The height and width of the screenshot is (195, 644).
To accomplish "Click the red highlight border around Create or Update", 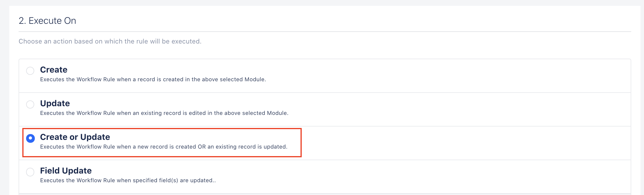I will (x=162, y=129).
